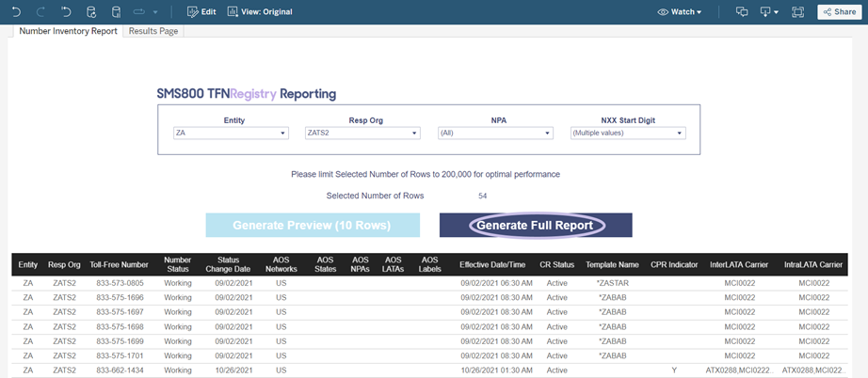Screen dimensions: 868x378
Task: Open the Entity dropdown showing ZA
Action: pyautogui.click(x=231, y=134)
